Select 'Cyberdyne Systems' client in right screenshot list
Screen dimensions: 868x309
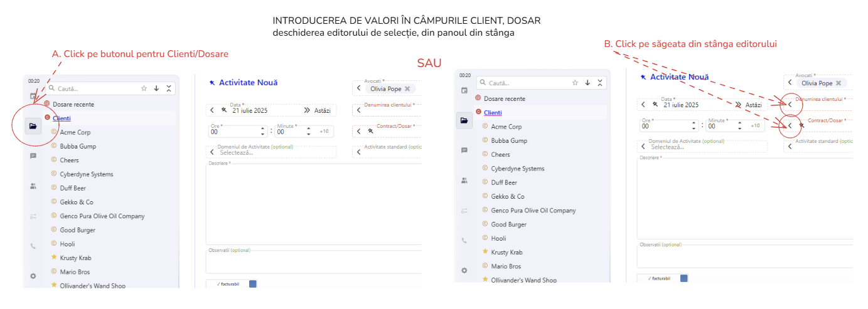[x=517, y=169]
